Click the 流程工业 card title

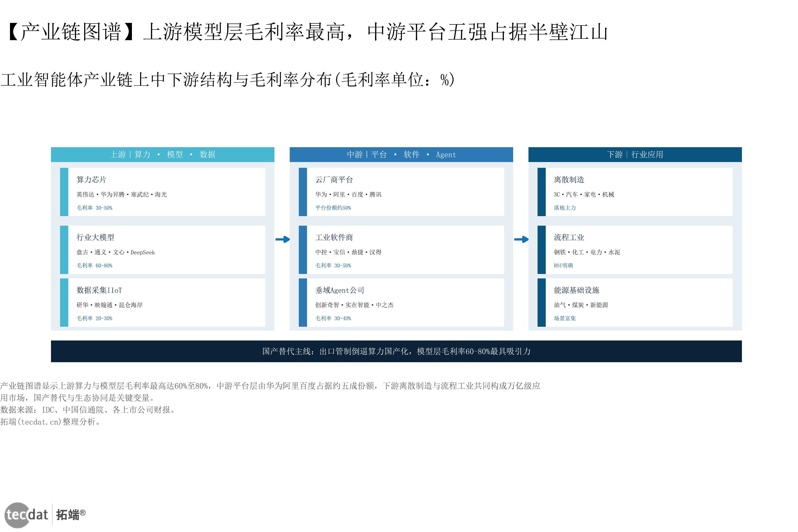pos(569,237)
